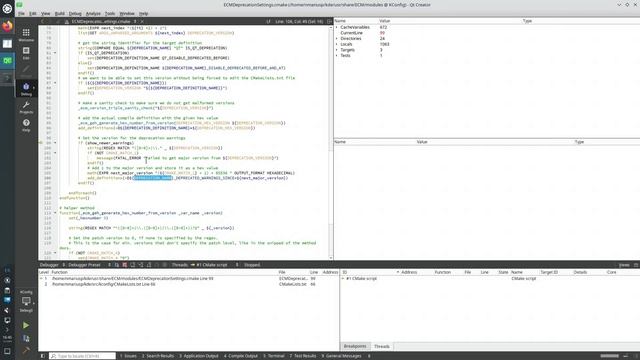The image size is (640, 360).
Task: Open Threads CMake script dropdown
Action: tap(214, 265)
